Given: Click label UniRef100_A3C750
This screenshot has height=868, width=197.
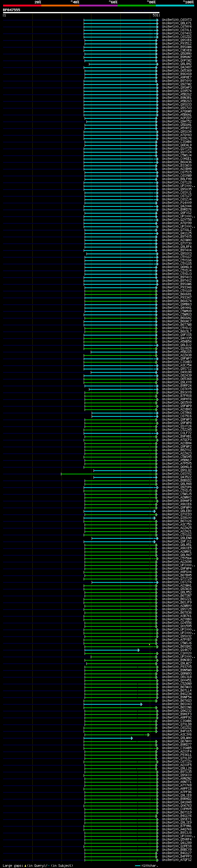Looking at the screenshot, I should tap(176, 525).
